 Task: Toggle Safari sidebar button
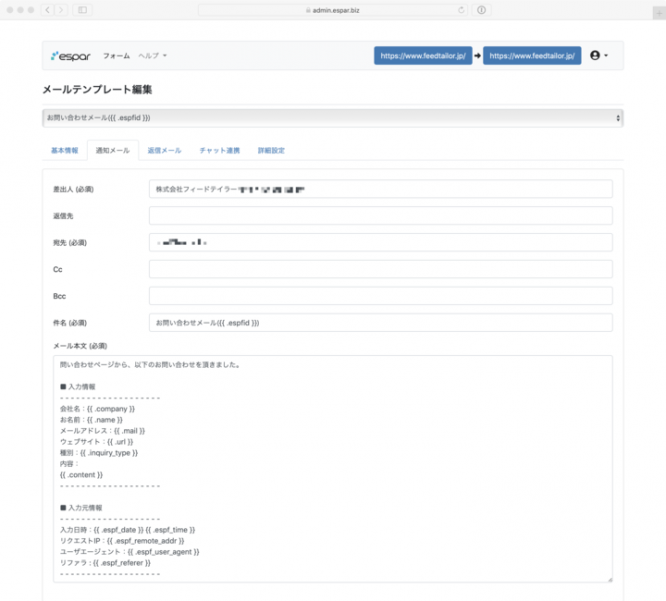[82, 10]
